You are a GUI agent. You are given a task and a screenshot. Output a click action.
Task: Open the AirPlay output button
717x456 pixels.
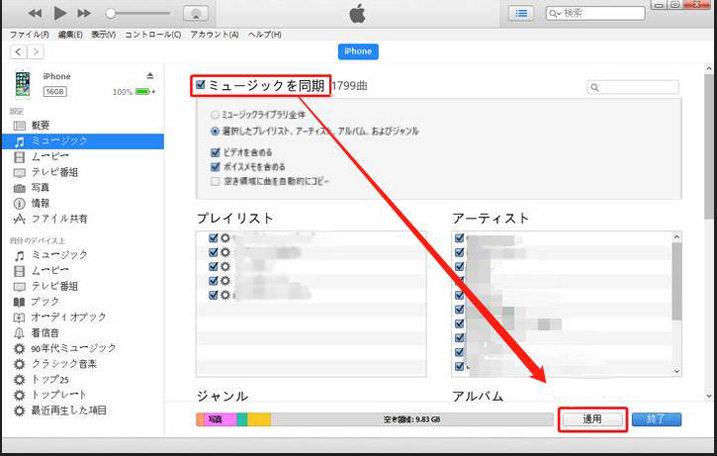coord(196,14)
